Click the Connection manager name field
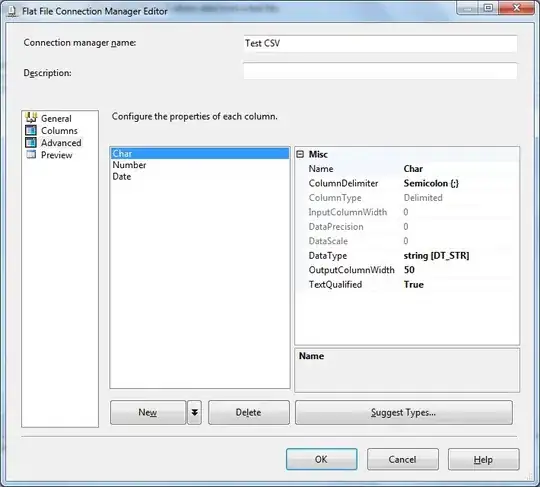This screenshot has height=487, width=540. [x=380, y=43]
